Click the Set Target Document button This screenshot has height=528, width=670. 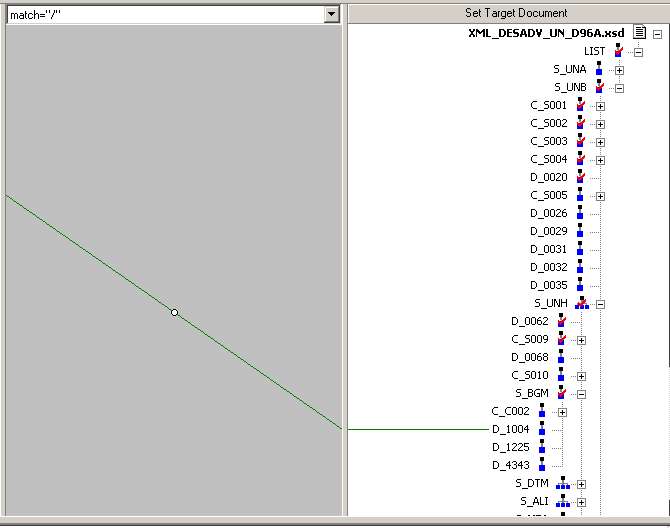(516, 13)
